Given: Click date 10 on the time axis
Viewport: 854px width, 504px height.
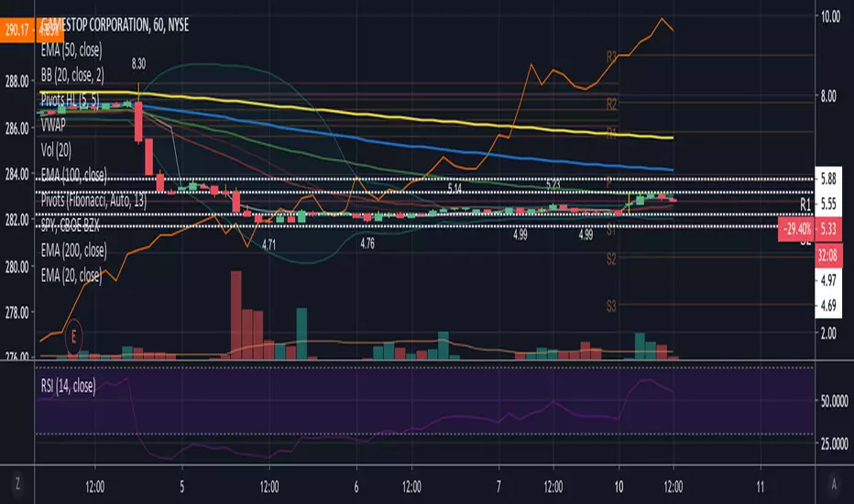Looking at the screenshot, I should [619, 487].
